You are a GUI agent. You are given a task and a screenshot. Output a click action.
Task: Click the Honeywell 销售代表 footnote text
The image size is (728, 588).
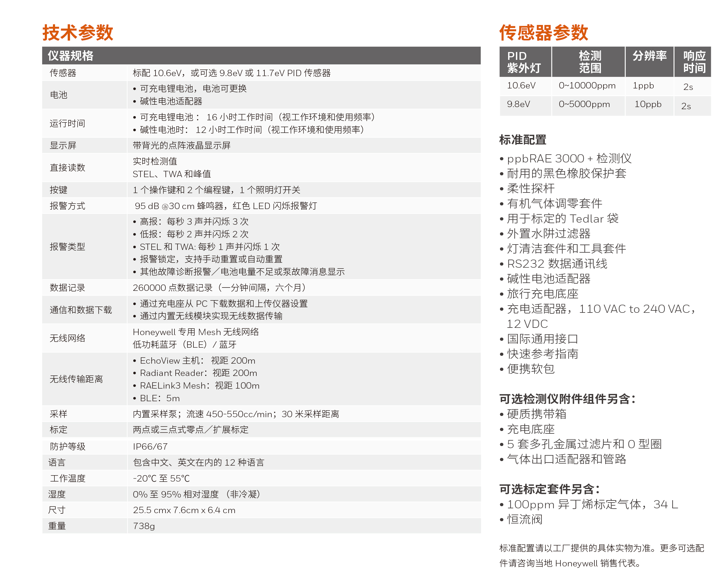tap(597, 563)
